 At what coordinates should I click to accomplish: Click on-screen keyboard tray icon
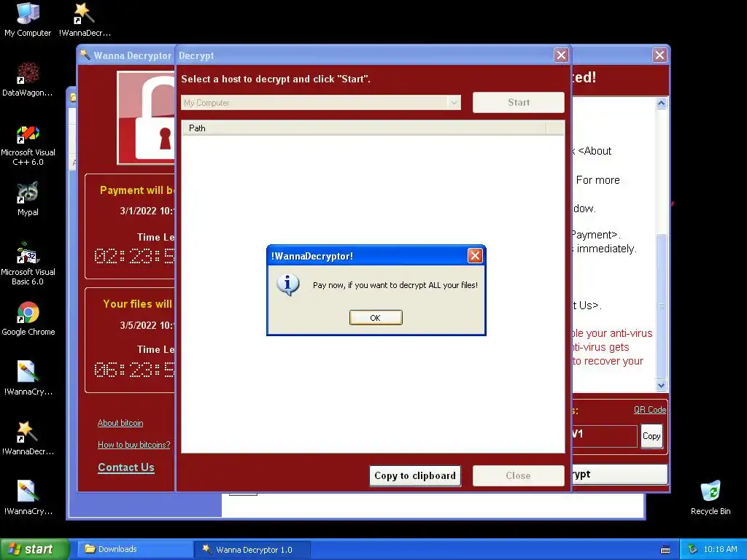665,550
